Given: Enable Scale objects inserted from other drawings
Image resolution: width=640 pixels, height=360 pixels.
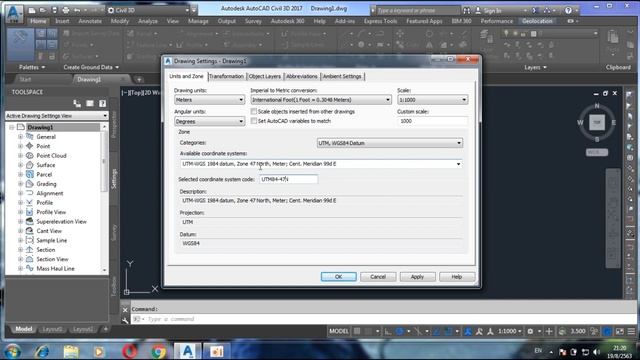Looking at the screenshot, I should pyautogui.click(x=253, y=111).
